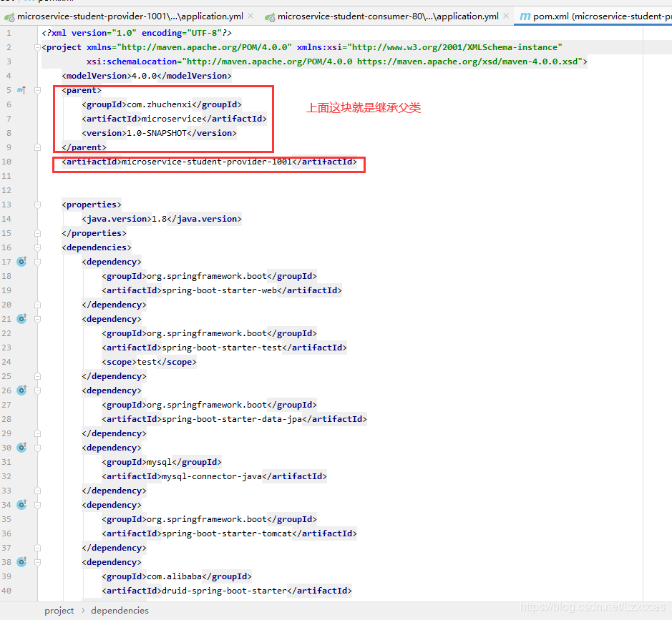Click 'project' in the breadcrumb bar

tap(59, 611)
